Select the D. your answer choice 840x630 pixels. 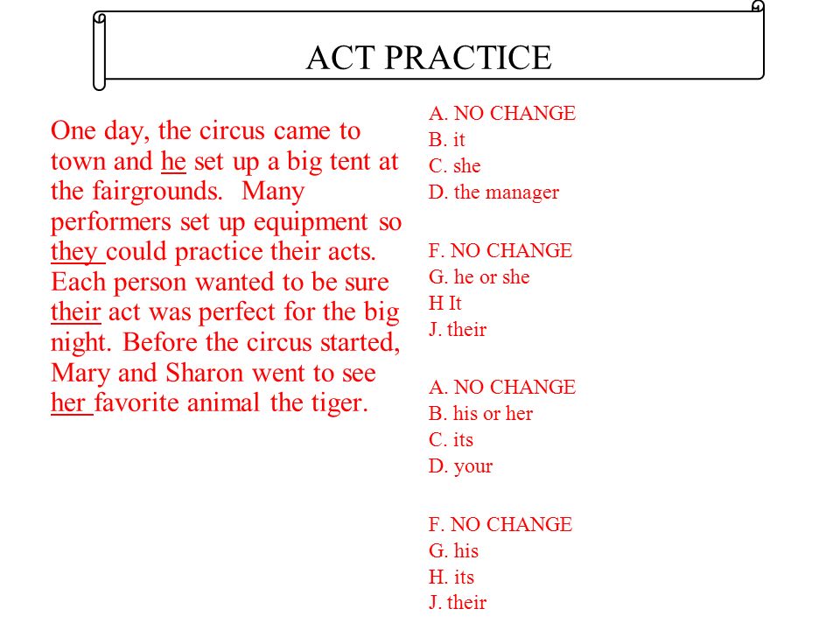point(460,466)
